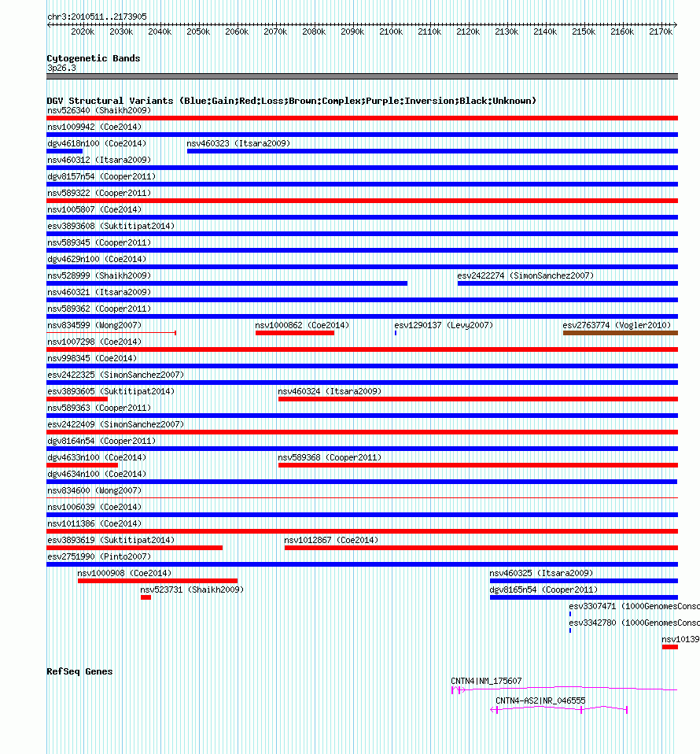Open the nsv1007298 (Coe2014) label
The width and height of the screenshot is (700, 754).
click(94, 342)
